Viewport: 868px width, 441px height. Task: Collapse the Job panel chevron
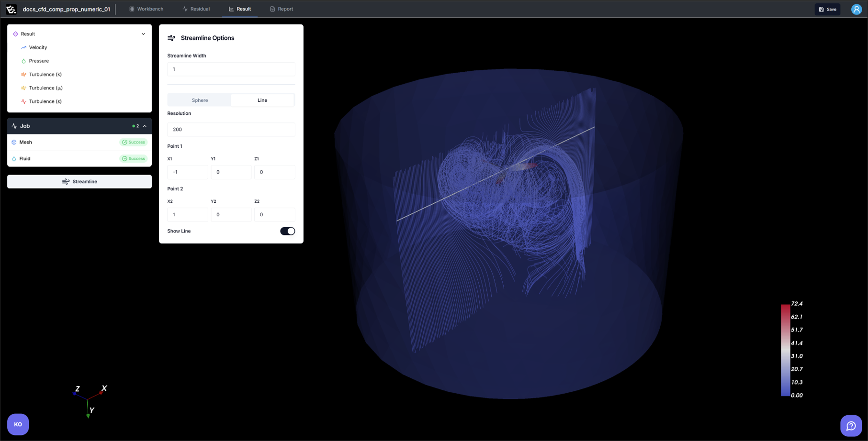click(x=145, y=126)
